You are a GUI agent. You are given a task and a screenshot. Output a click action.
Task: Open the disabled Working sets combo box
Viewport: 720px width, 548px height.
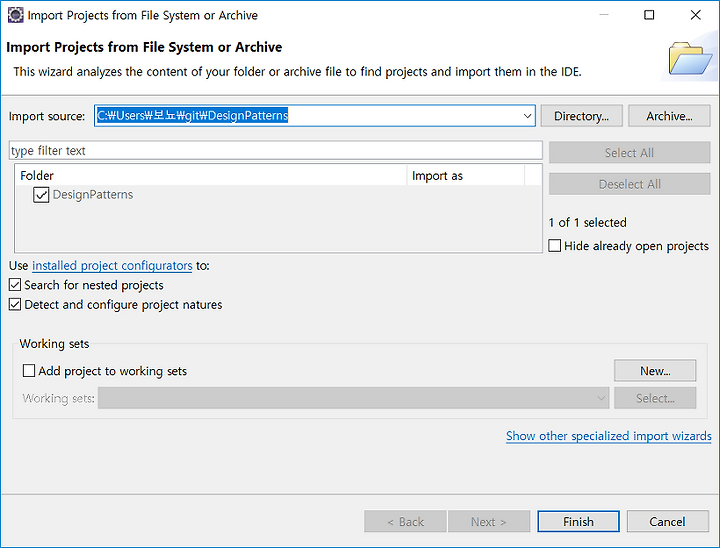353,398
